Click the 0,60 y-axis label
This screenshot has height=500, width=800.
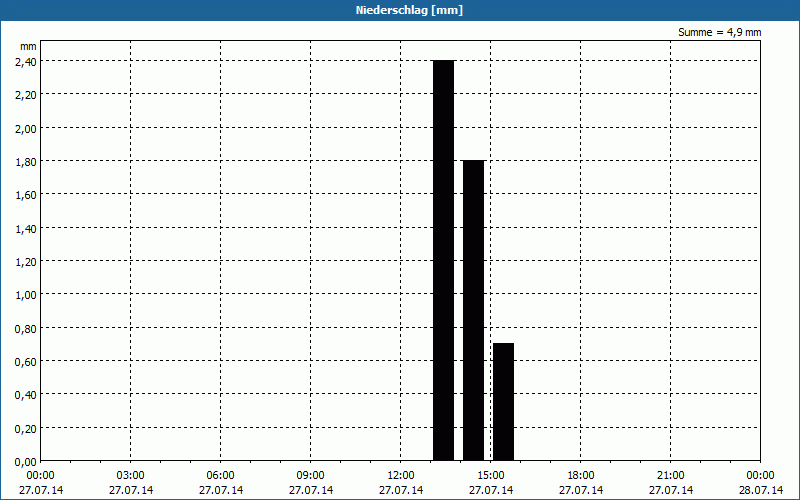coord(26,361)
